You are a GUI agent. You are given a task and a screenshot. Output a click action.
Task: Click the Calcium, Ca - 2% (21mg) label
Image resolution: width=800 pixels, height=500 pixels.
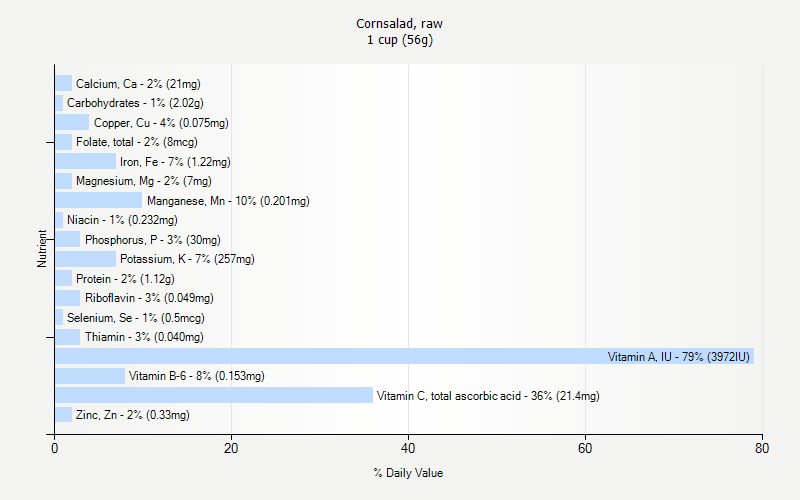(138, 84)
